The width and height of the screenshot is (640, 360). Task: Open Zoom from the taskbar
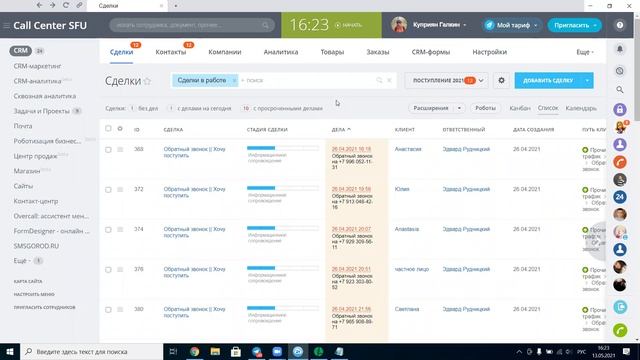[277, 351]
